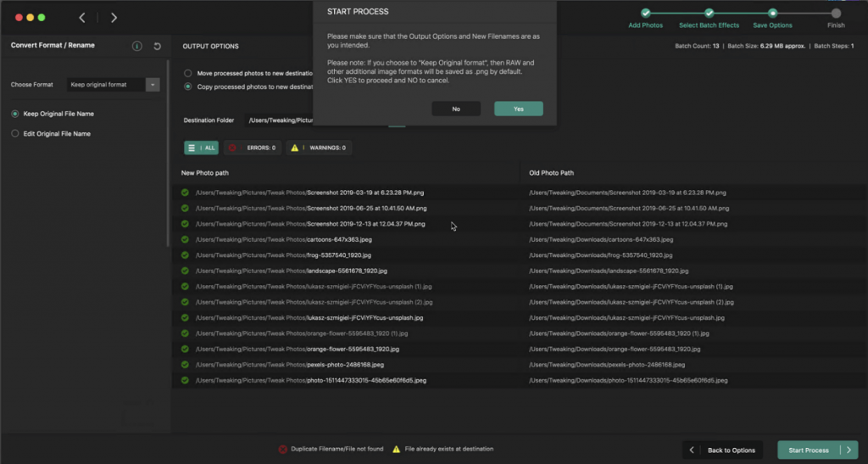Select Move processed photos radio button

[x=188, y=73]
